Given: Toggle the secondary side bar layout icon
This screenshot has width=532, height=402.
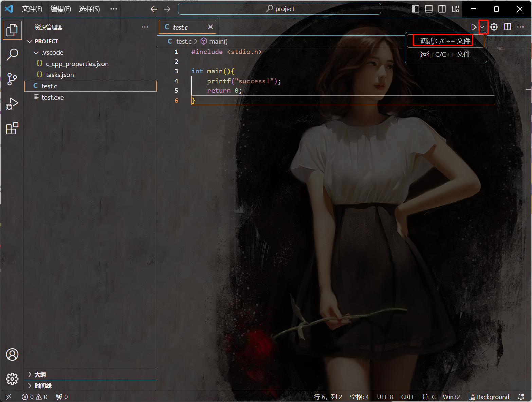Looking at the screenshot, I should click(442, 9).
